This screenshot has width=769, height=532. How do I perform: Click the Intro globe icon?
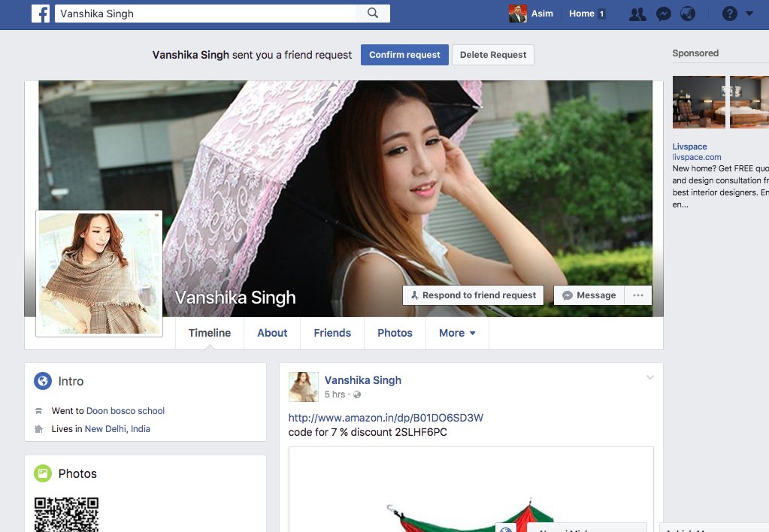(x=43, y=381)
